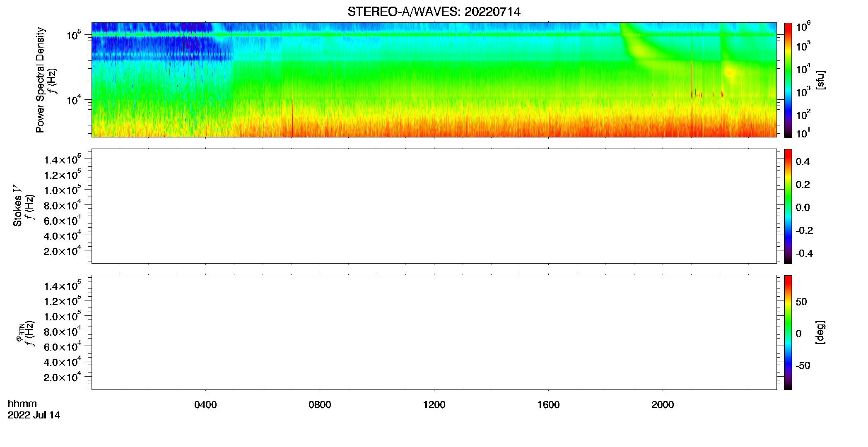The image size is (868, 447).
Task: Click the "50" tick on the degree color bar
Action: (x=801, y=302)
